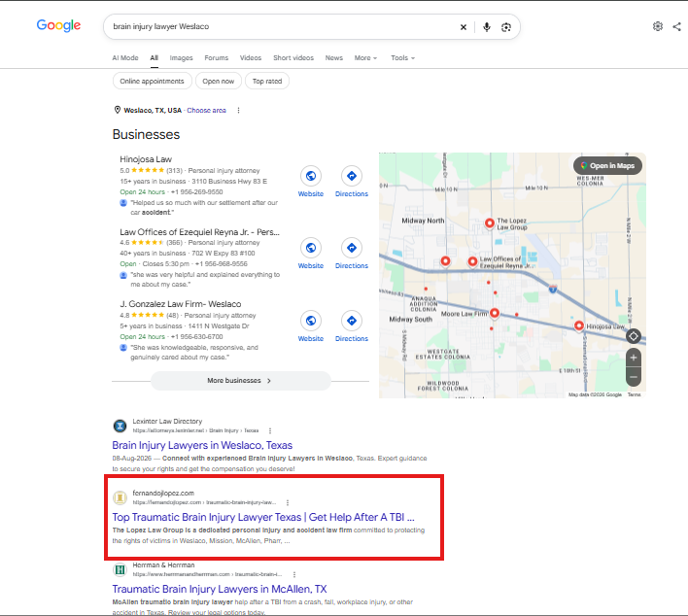Expand More businesses list
Viewport: 688px width, 616px height.
pos(240,381)
